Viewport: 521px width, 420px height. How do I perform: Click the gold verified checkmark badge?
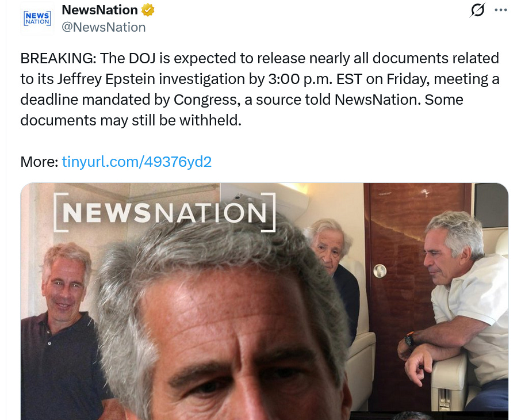(148, 10)
